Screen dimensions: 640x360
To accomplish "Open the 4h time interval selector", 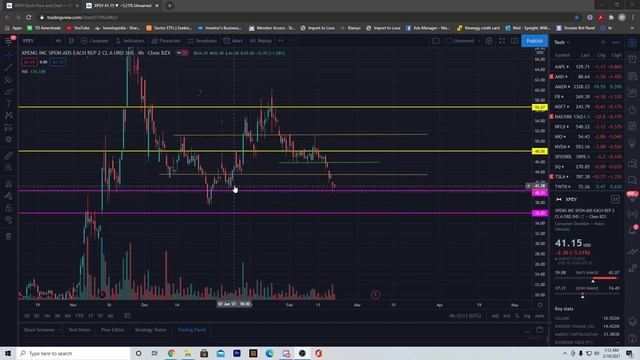I will [x=58, y=41].
